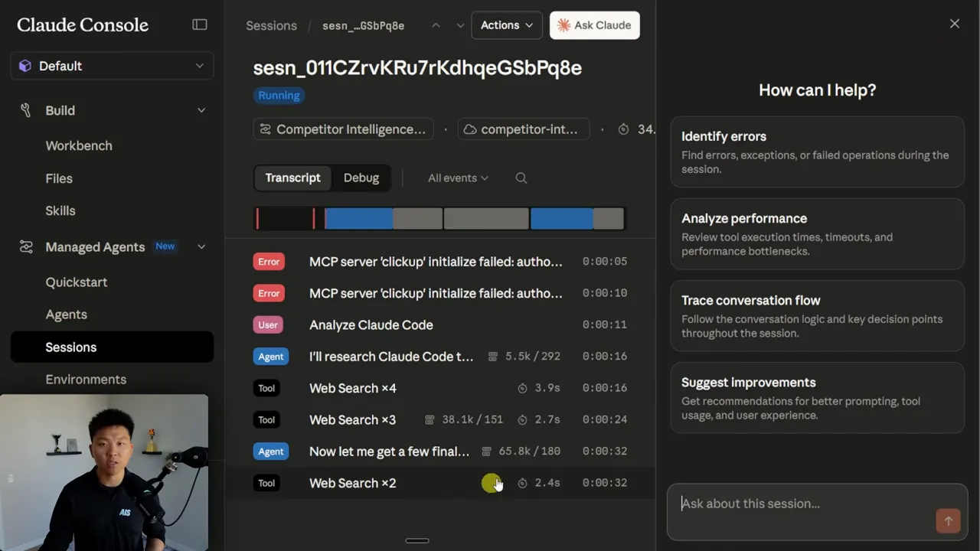Screen dimensions: 980x551
Task: Choose the Identify errors suggestion
Action: click(x=817, y=152)
